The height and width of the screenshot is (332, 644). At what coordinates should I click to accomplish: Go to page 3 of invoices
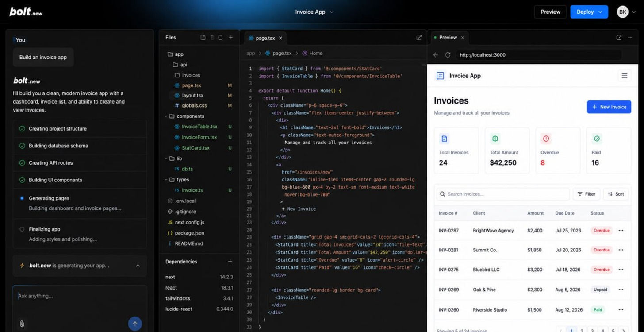(593, 330)
